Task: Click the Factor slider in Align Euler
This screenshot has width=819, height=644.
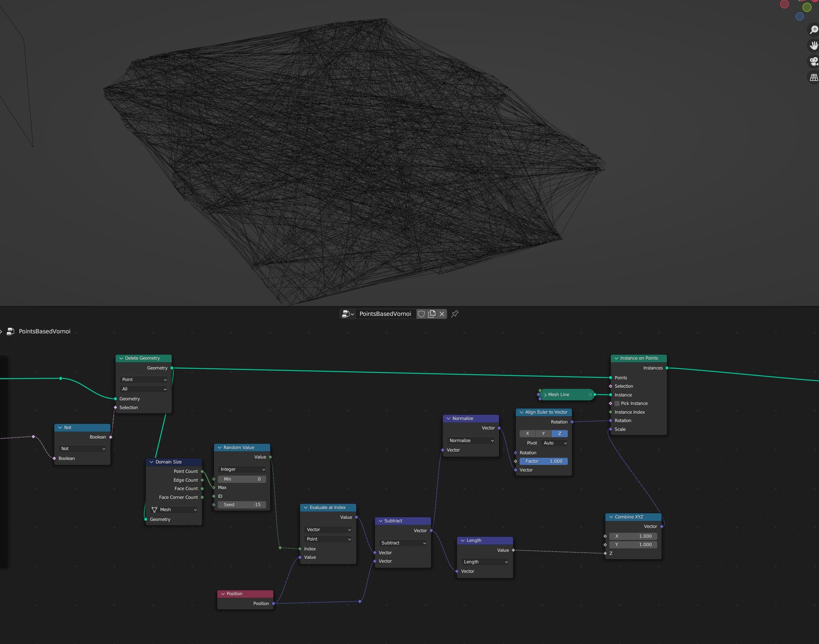Action: [543, 461]
